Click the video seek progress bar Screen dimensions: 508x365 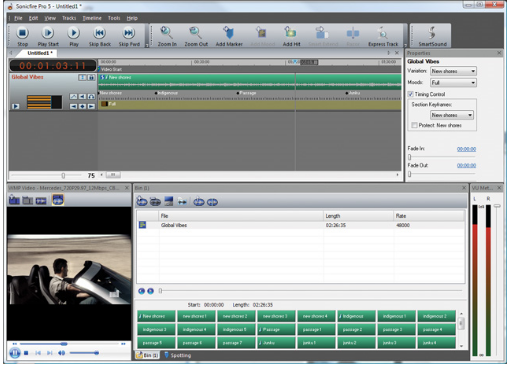[69, 344]
